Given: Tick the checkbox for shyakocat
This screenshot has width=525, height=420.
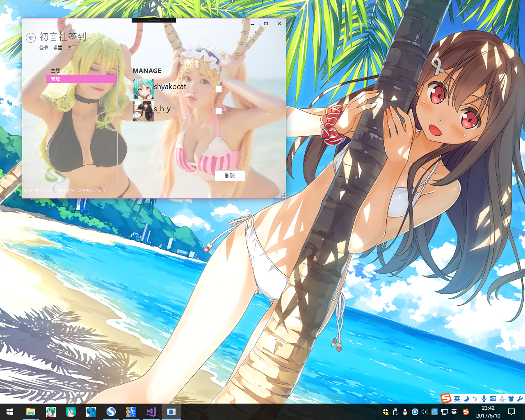Looking at the screenshot, I should pyautogui.click(x=219, y=89).
